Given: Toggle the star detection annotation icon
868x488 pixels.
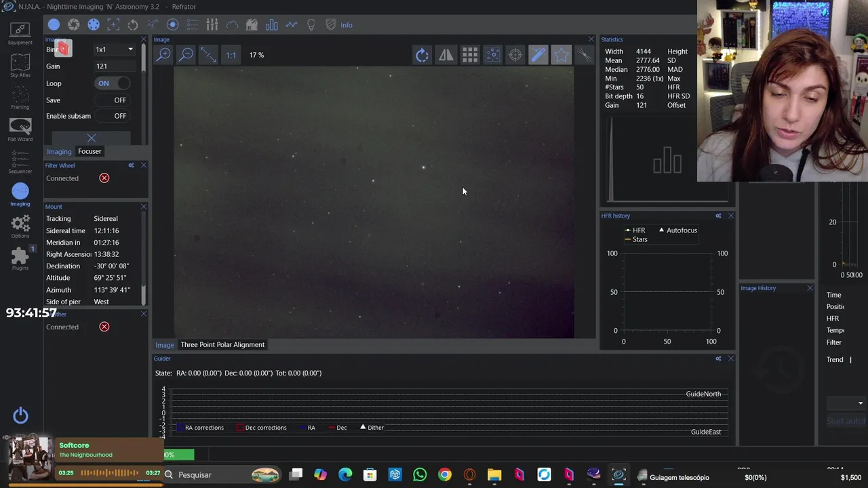Looking at the screenshot, I should point(492,55).
